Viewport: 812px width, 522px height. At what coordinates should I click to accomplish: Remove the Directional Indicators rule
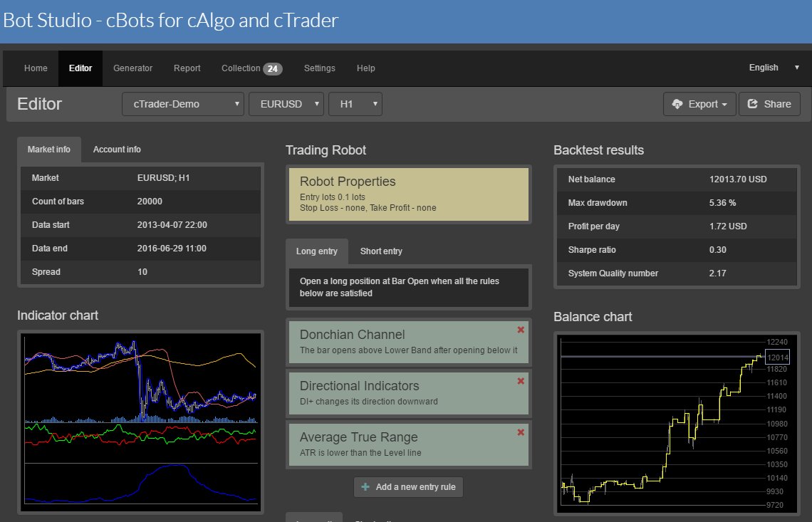point(521,381)
